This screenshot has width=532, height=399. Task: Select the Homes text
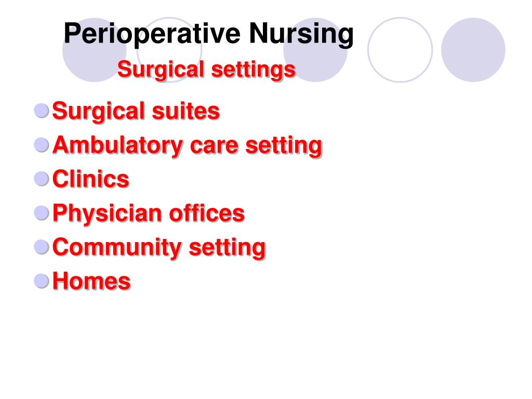click(x=91, y=281)
